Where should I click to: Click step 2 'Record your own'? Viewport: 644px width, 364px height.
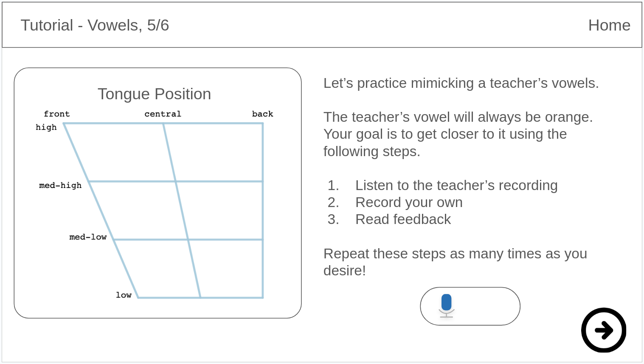408,202
